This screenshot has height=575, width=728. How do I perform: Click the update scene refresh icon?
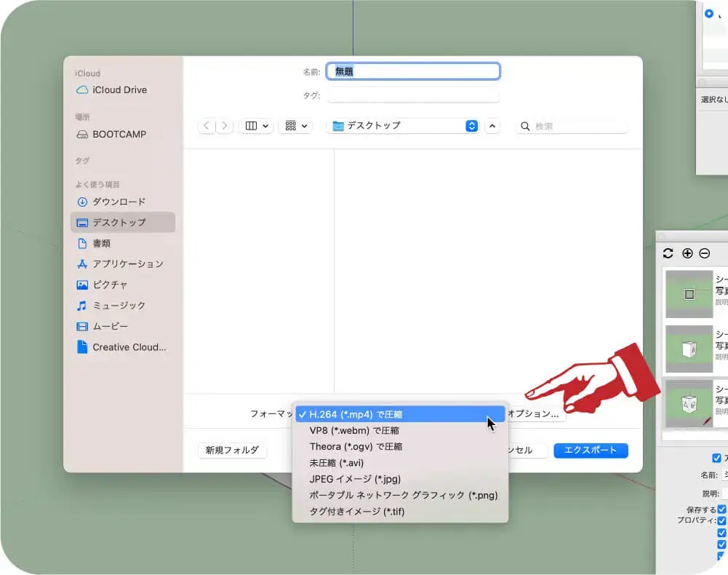coord(668,253)
